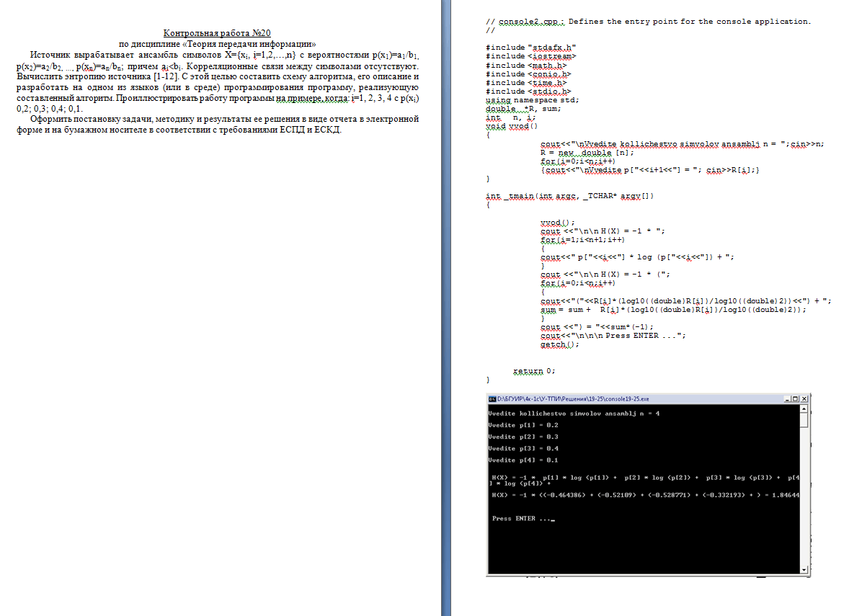The height and width of the screenshot is (616, 862).
Task: Click the console scrollbar down arrow
Action: click(804, 570)
